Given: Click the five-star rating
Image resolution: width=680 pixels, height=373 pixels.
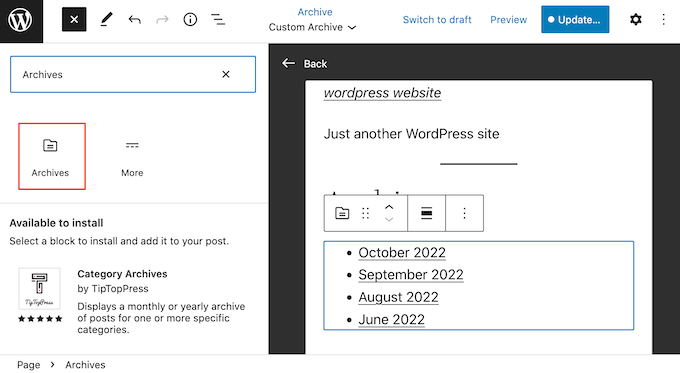Looking at the screenshot, I should (40, 319).
